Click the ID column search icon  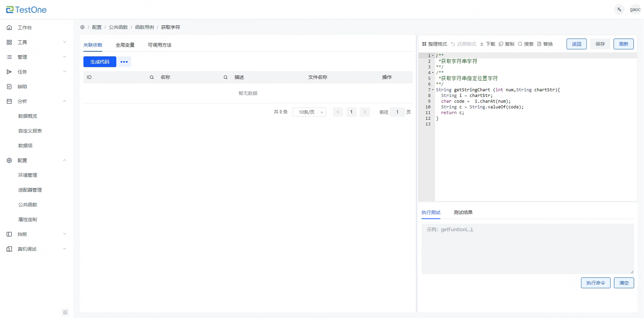pos(152,77)
